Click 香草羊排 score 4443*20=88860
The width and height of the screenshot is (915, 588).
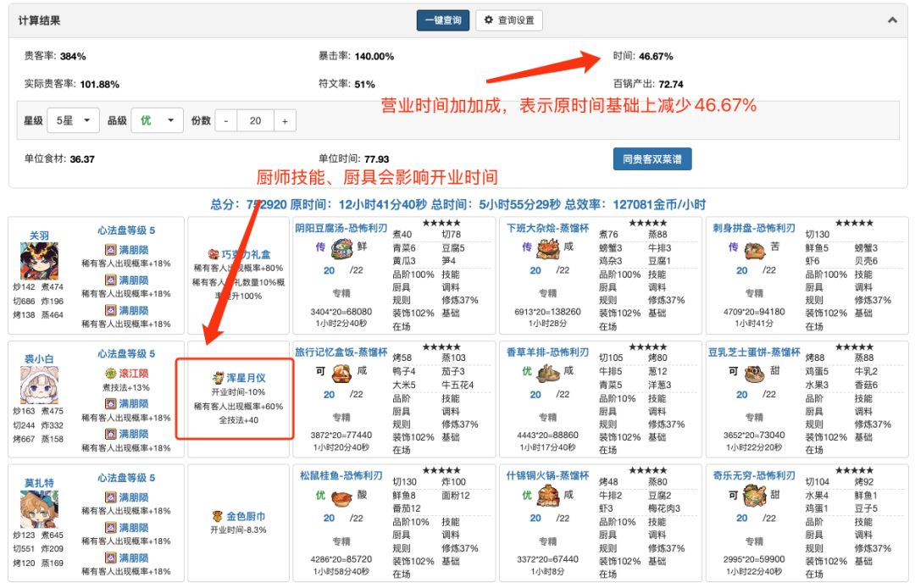click(548, 435)
